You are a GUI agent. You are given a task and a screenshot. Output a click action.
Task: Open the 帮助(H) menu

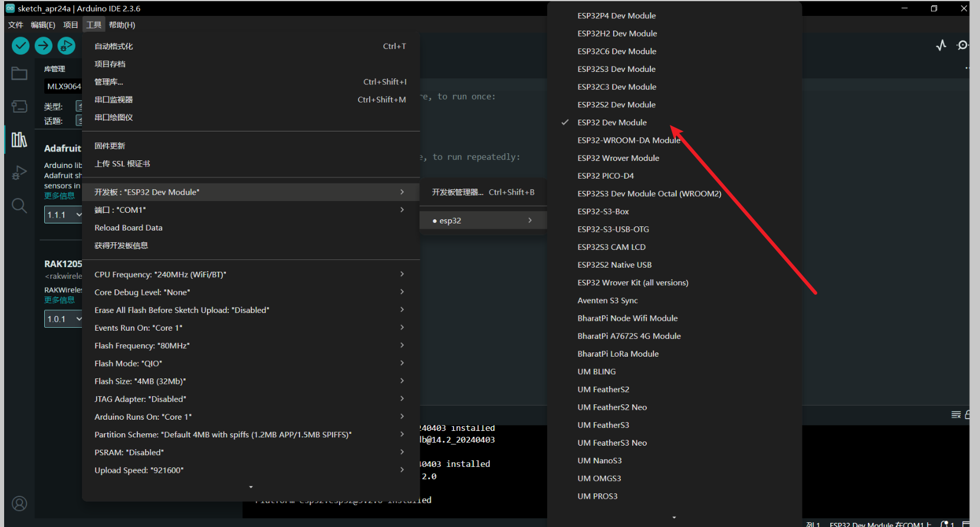click(x=122, y=25)
